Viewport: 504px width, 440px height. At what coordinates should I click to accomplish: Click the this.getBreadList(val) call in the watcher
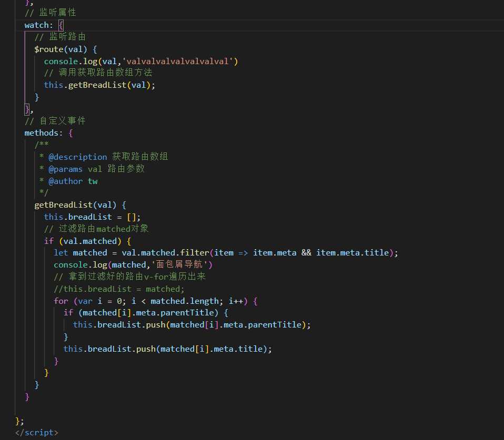tap(99, 85)
